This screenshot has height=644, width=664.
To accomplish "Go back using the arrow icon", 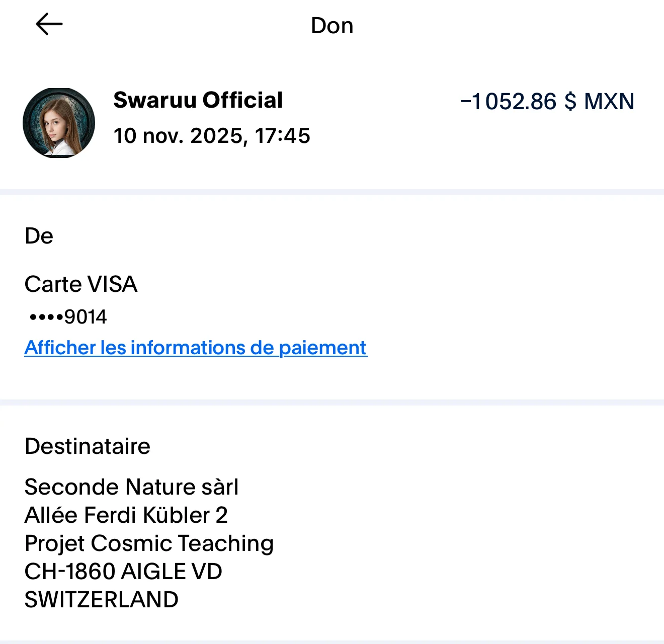I will 49,24.
